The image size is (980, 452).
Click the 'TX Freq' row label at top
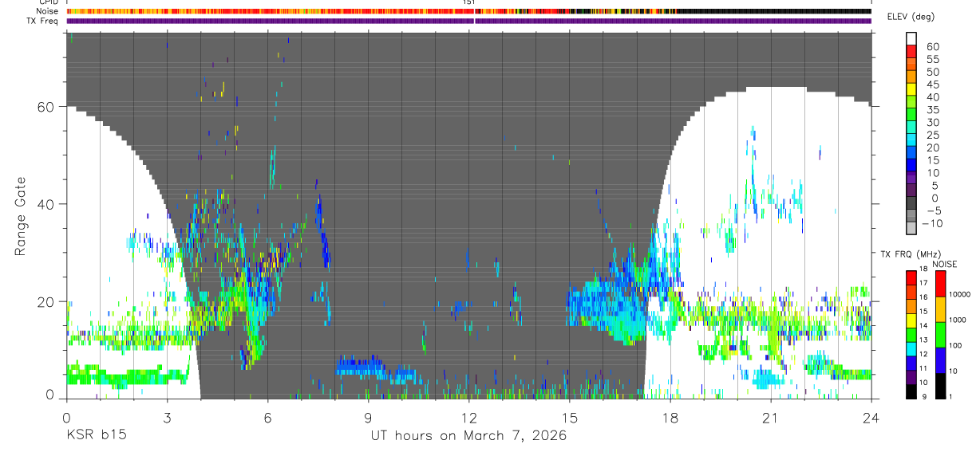click(x=42, y=21)
